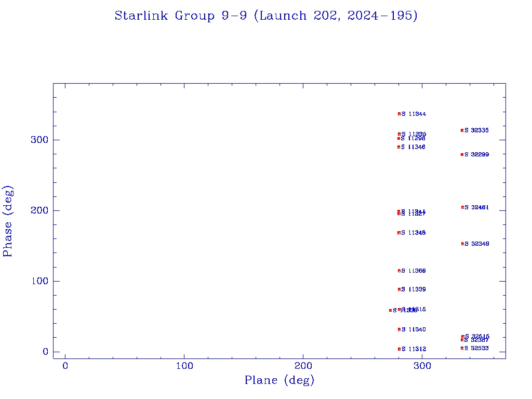
Task: Click the label 'S 32461'
Action: pos(477,207)
